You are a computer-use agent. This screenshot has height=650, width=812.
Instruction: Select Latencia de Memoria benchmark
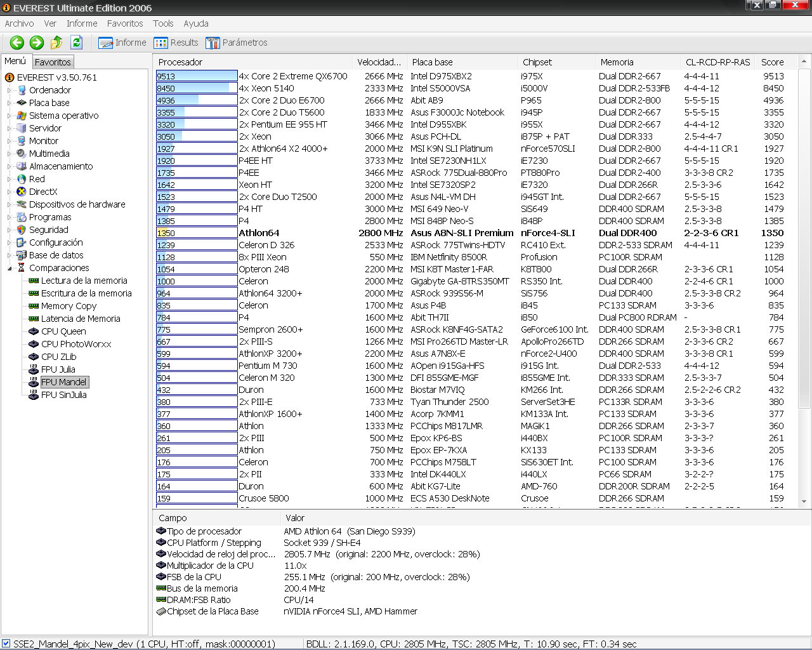coord(81,319)
